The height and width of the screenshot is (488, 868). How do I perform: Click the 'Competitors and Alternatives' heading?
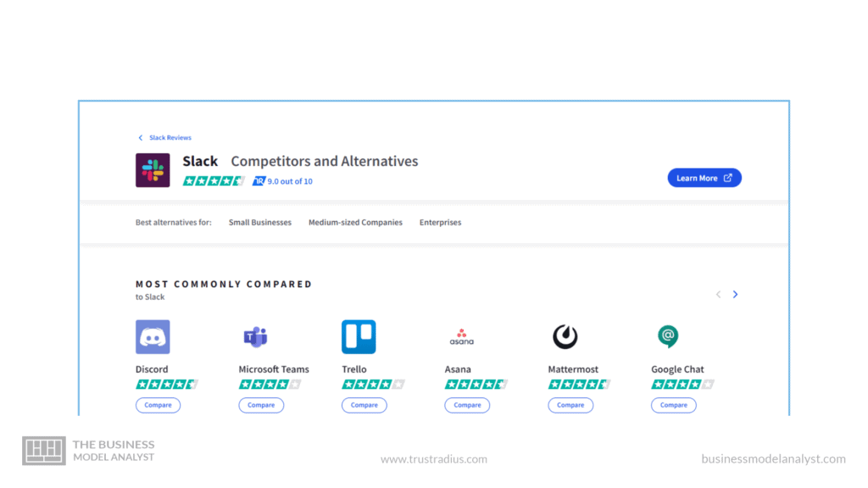[325, 162]
